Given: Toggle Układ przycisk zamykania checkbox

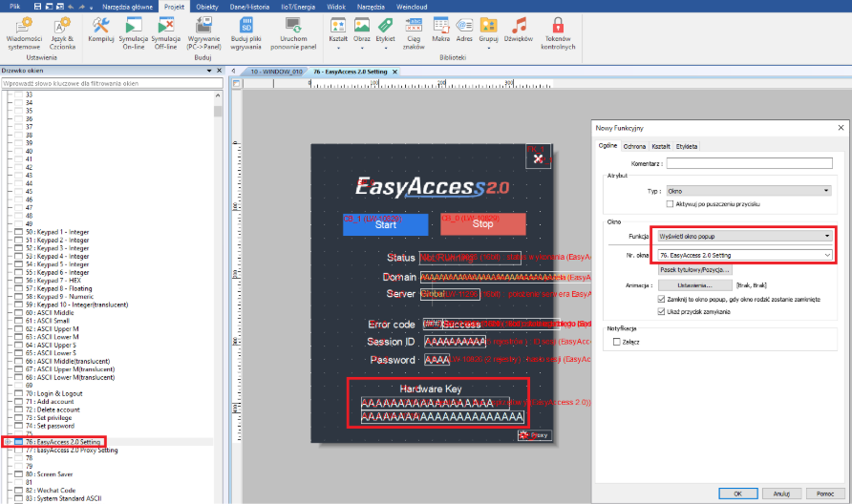Looking at the screenshot, I should click(x=661, y=312).
